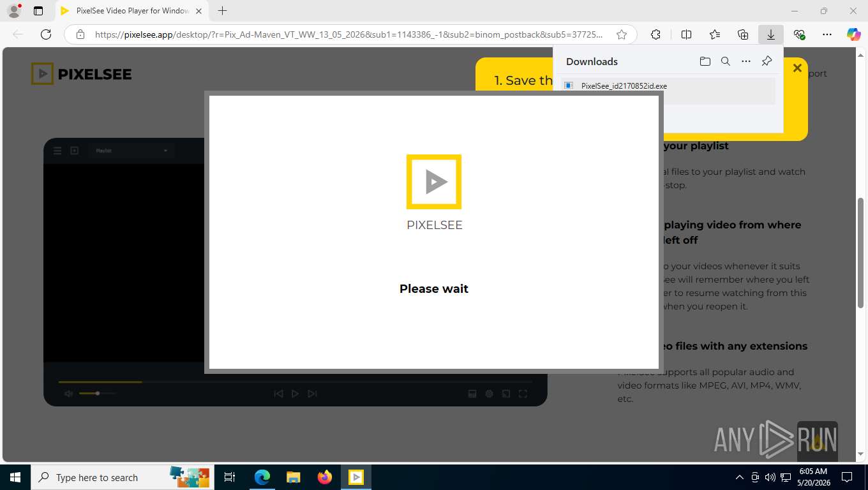Toggle the Downloads toolbar button
Viewport: 868px width, 490px height.
771,34
